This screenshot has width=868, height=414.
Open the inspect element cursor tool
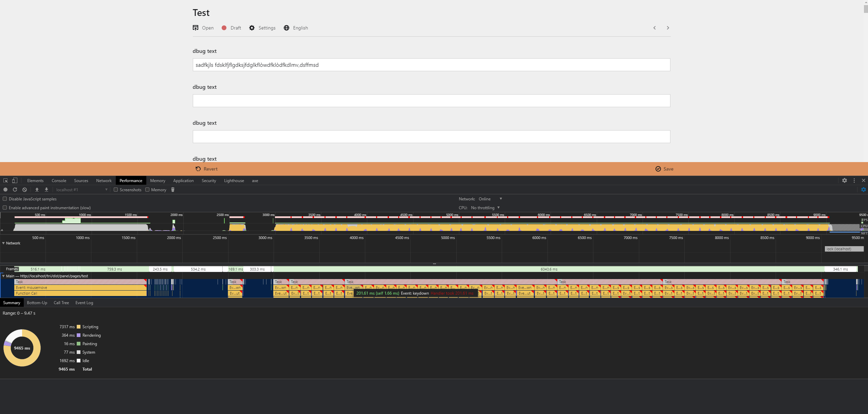pyautogui.click(x=5, y=180)
